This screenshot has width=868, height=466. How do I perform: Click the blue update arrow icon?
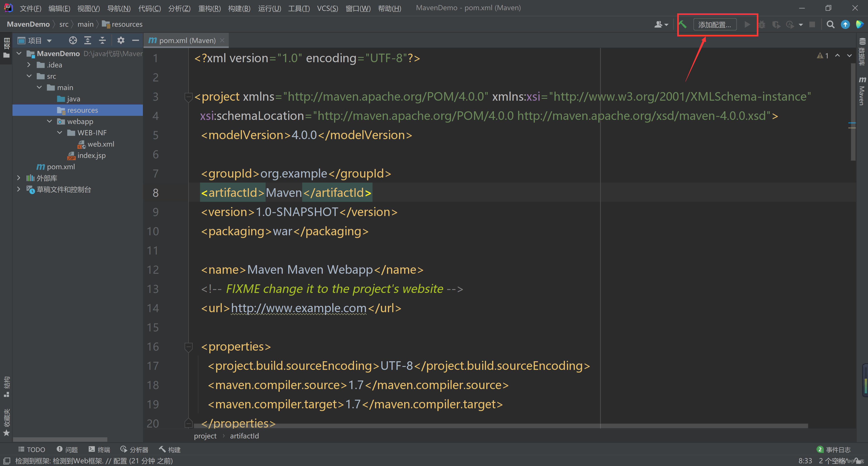(845, 24)
